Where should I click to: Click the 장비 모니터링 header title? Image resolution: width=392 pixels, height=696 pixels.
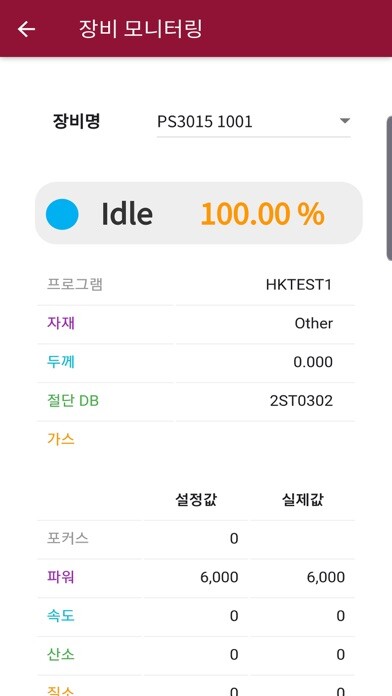pos(141,29)
